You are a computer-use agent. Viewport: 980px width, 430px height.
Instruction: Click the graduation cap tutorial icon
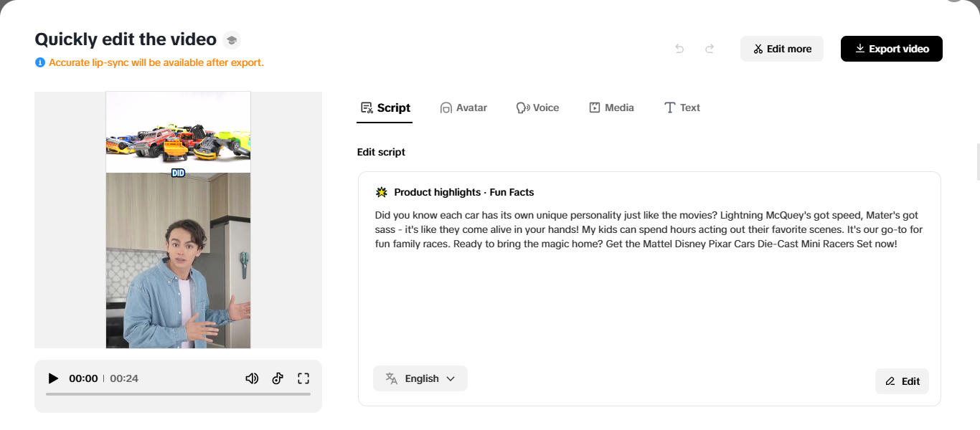click(231, 40)
